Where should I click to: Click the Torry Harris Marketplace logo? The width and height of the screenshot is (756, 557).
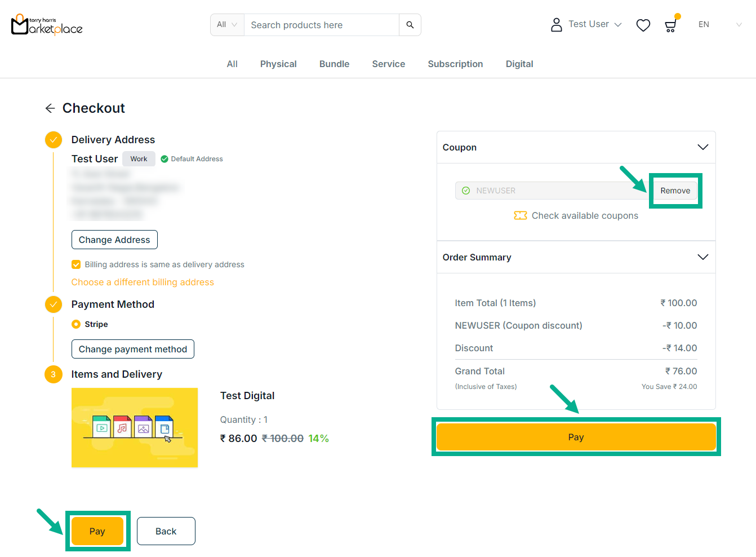47,25
